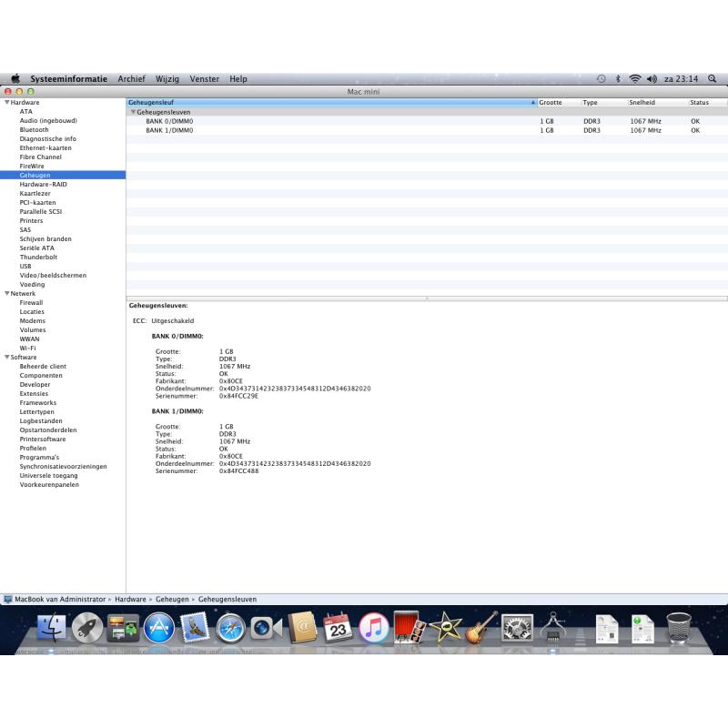The image size is (728, 728).
Task: Launch Launchpad rocket icon
Action: pyautogui.click(x=87, y=628)
